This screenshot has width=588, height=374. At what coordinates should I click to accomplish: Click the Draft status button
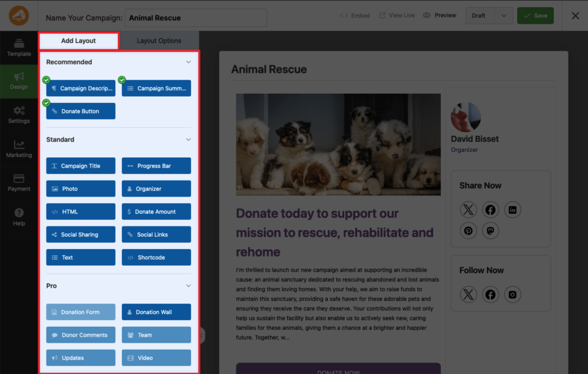(480, 16)
